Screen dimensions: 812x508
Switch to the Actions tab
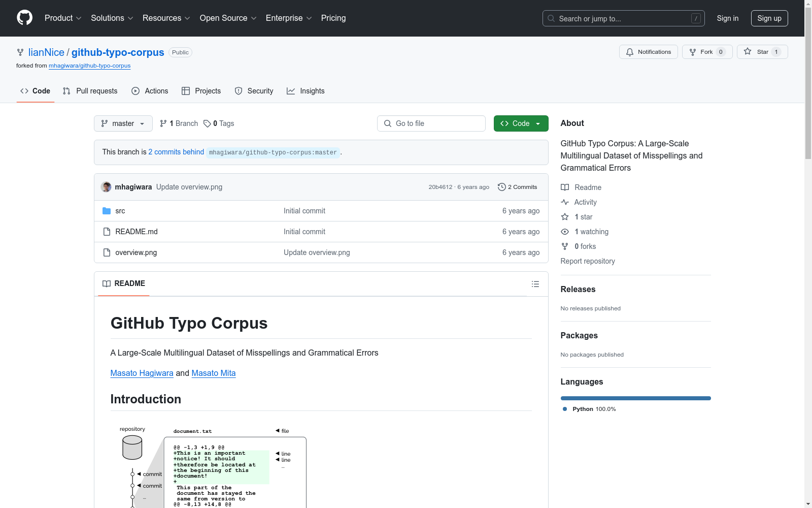pyautogui.click(x=150, y=91)
